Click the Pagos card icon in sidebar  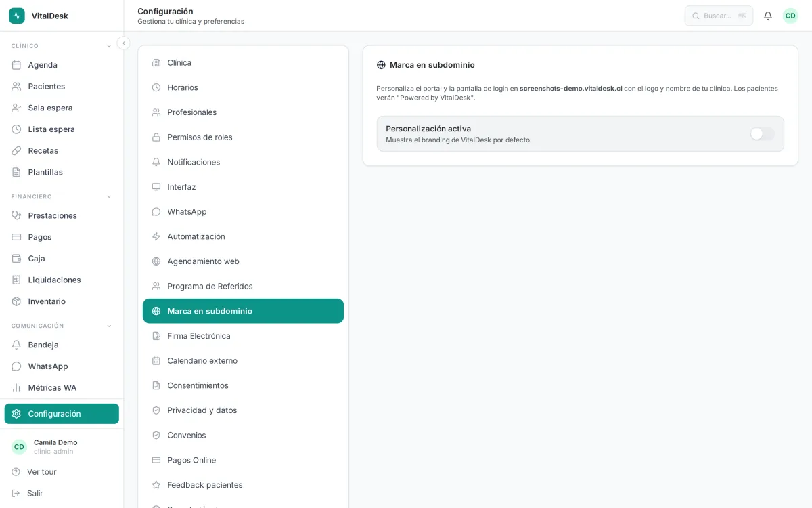pos(16,237)
